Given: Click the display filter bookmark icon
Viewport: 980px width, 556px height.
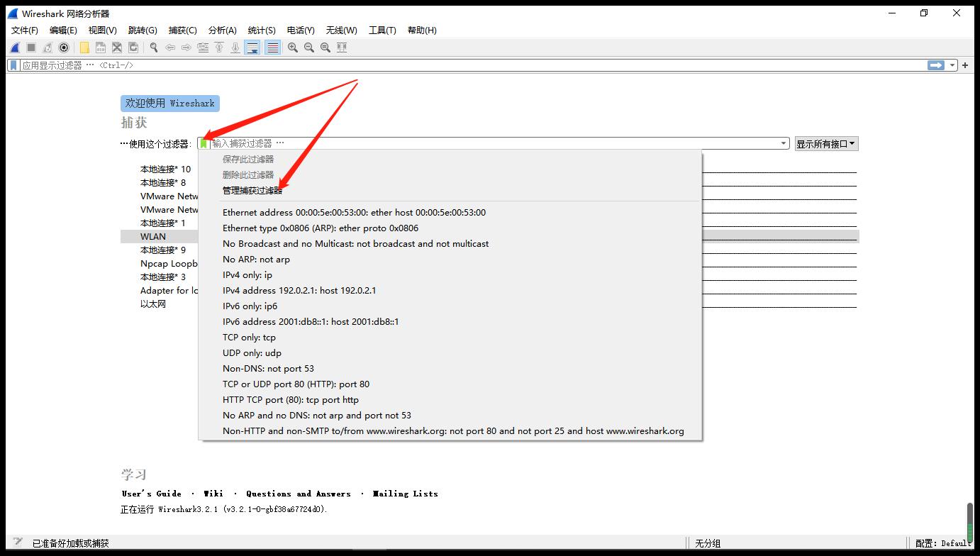Looking at the screenshot, I should click(13, 65).
